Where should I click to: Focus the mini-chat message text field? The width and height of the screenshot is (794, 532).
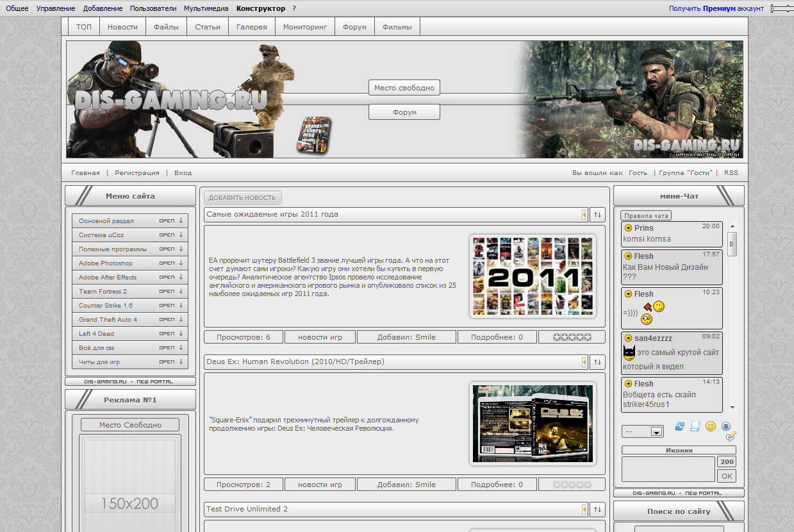point(668,469)
